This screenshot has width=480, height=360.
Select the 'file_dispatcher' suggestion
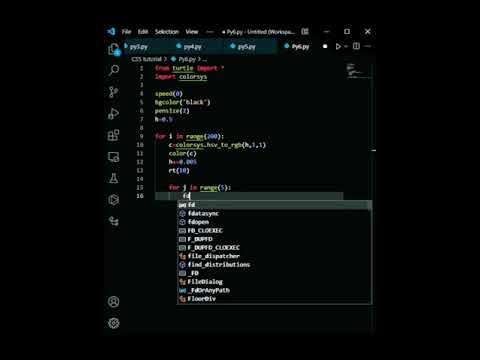click(274, 256)
